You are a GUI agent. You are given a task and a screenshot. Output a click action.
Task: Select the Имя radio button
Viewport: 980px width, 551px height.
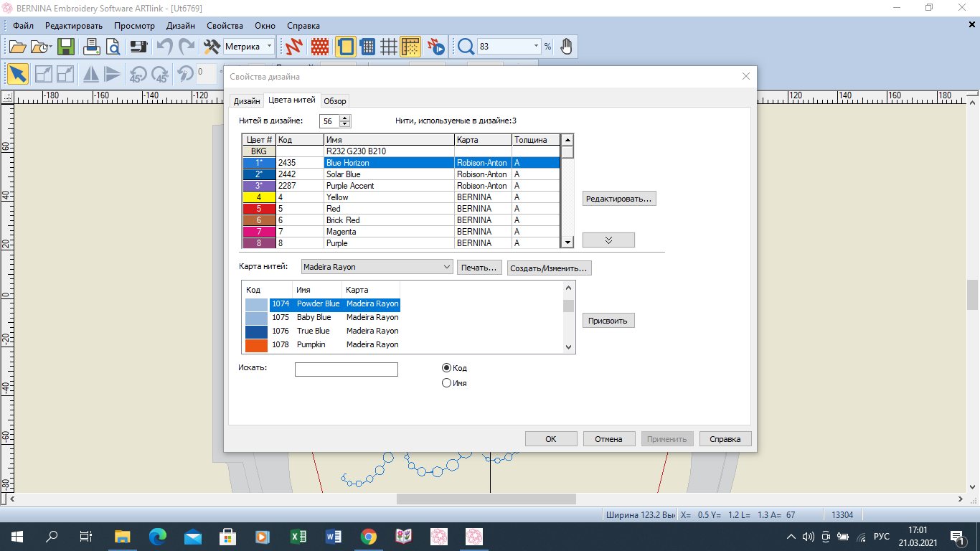447,383
